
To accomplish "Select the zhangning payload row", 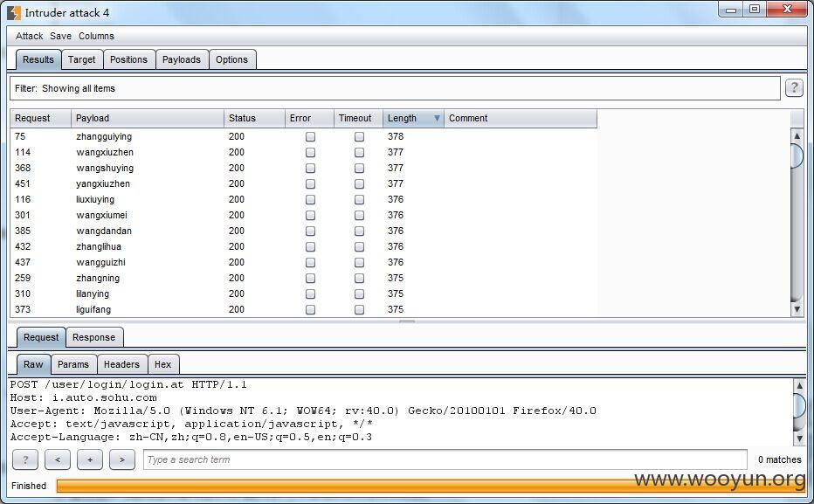I will (304, 278).
